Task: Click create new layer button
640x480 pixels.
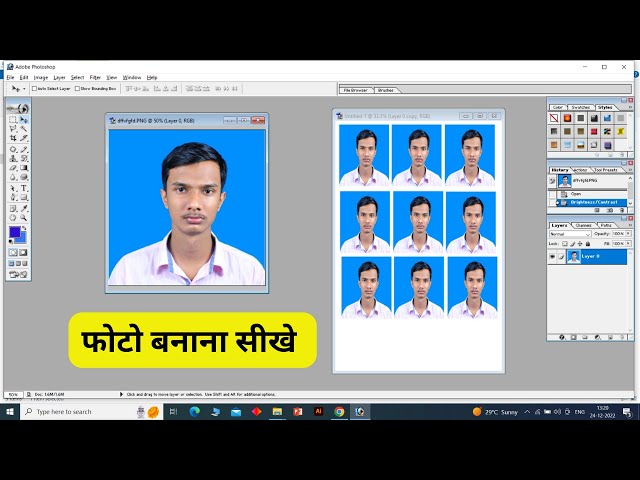Action: click(x=611, y=338)
